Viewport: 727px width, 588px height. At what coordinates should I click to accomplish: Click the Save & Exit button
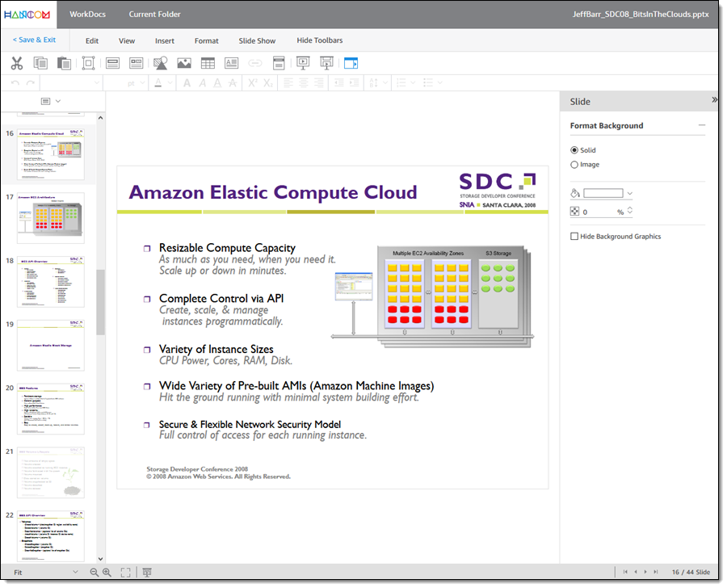[x=35, y=40]
